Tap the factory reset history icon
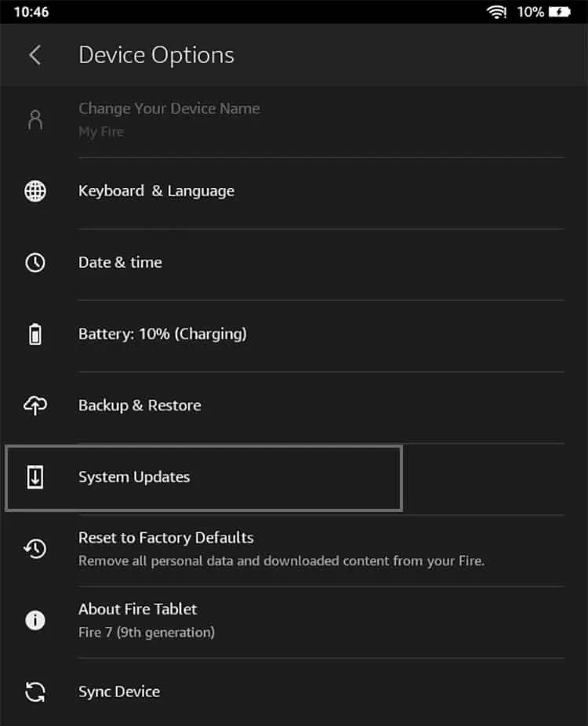Image resolution: width=588 pixels, height=726 pixels. 35,549
